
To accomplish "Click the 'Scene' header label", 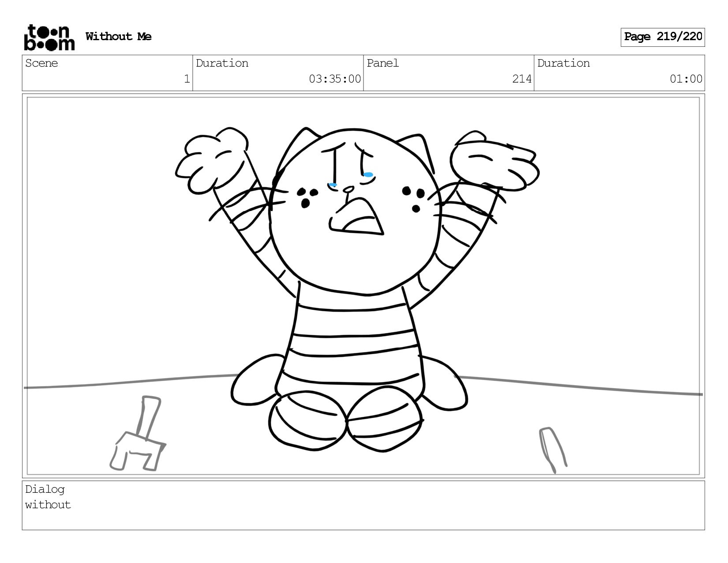I will pos(41,63).
